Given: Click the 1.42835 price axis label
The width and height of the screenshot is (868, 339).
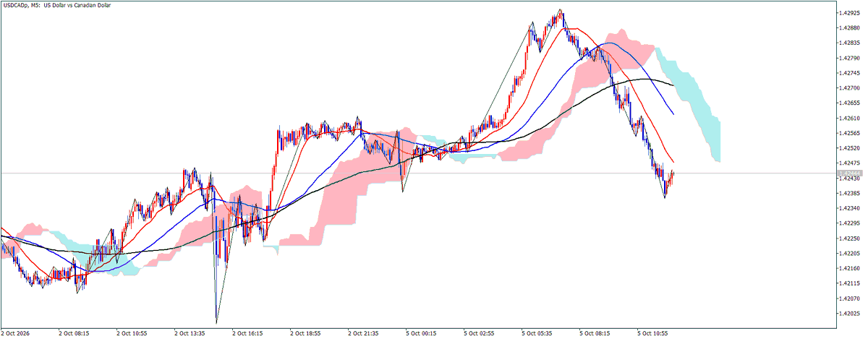Looking at the screenshot, I should click(850, 43).
